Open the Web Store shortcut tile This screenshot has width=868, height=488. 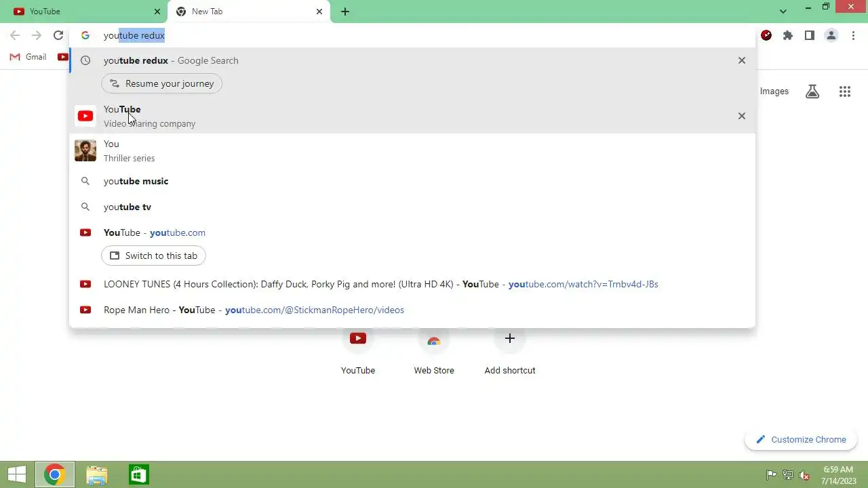434,351
